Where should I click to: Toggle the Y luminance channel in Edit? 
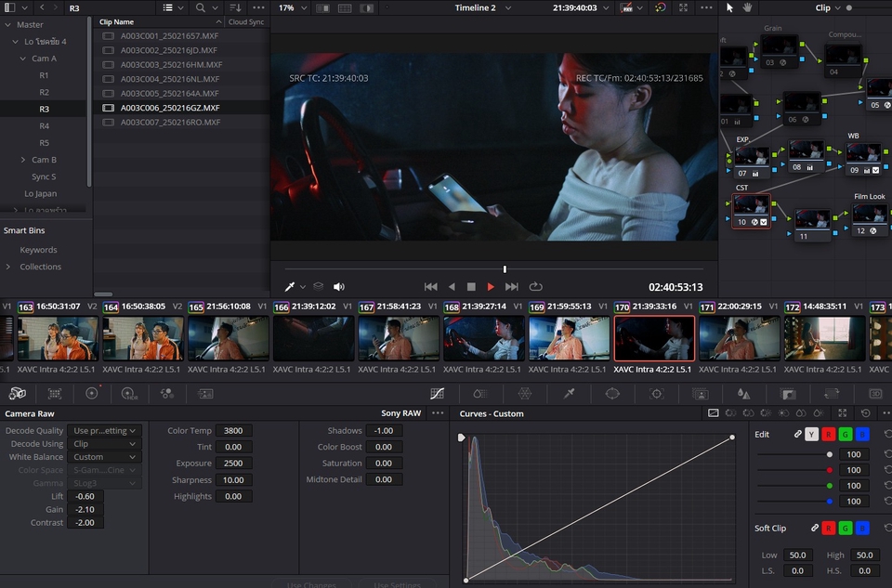[x=812, y=434]
